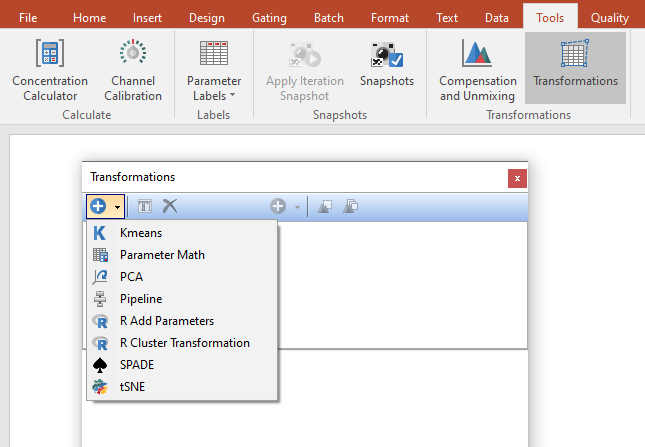Open the Parameter Labels dropdown
Screen dimensions: 645x447
214,70
